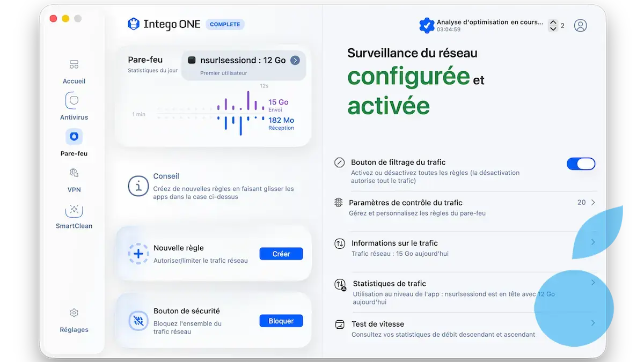Click the Surveillance du réseau heading
This screenshot has width=644, height=362.
412,53
